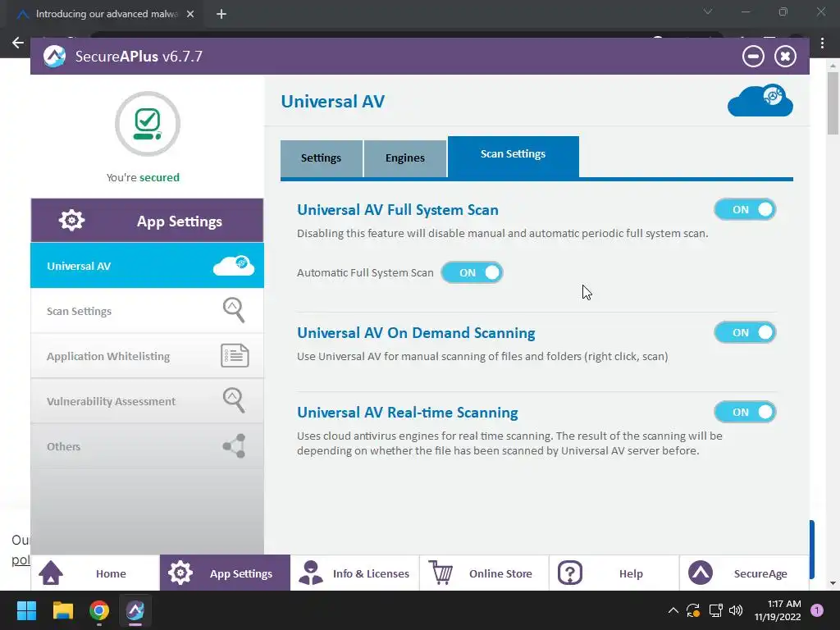This screenshot has height=630, width=840.
Task: Click the Home house icon in bottom bar
Action: (51, 573)
